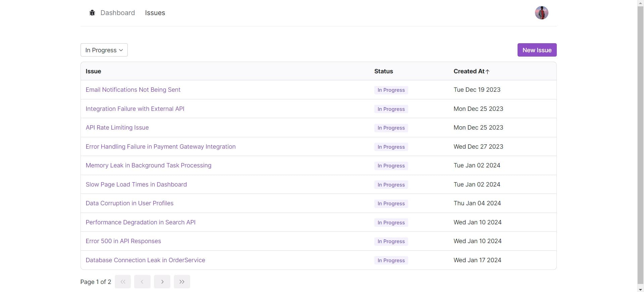Viewport: 644px width, 292px height.
Task: Open Email Notifications Not Being Sent issue
Action: point(133,90)
